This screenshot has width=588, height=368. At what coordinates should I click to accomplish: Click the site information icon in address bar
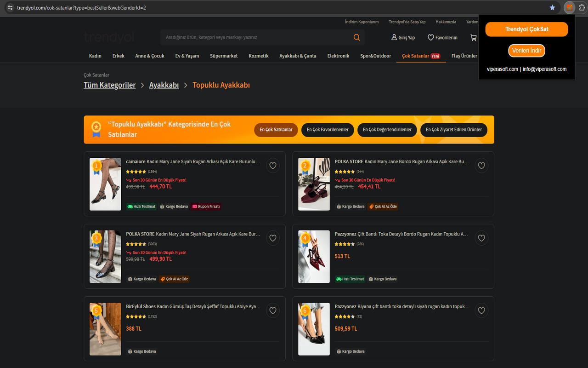(10, 7)
